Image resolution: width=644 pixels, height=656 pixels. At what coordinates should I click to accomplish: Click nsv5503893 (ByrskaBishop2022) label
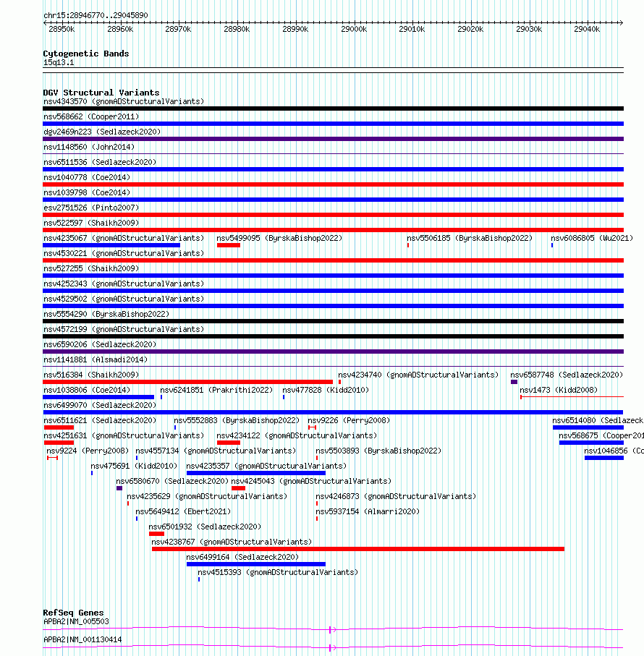coord(378,451)
